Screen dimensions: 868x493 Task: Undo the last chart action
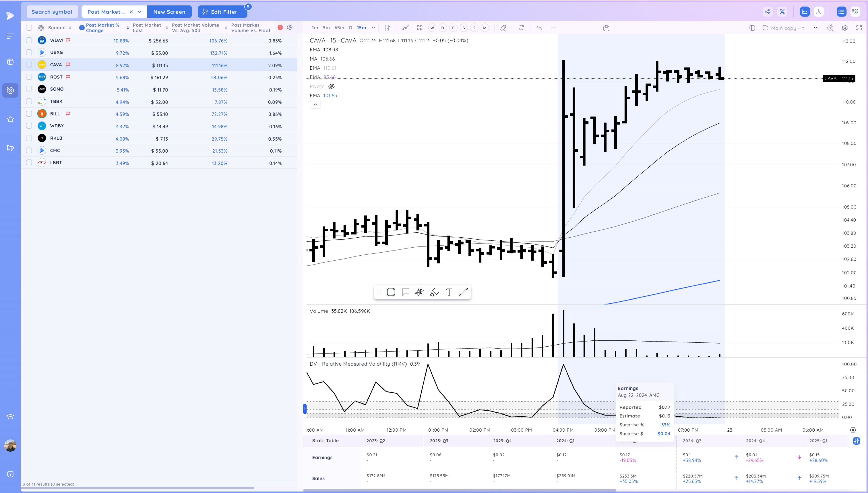539,28
